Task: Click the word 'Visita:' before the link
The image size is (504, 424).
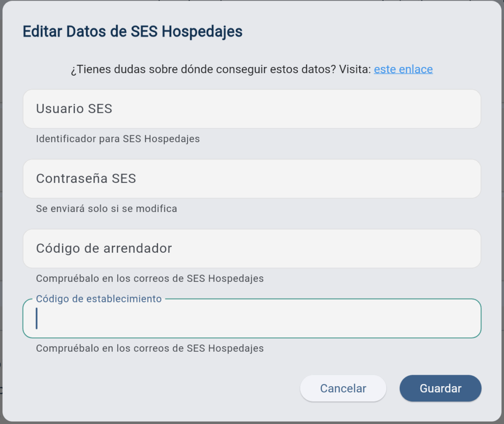Action: click(x=355, y=69)
